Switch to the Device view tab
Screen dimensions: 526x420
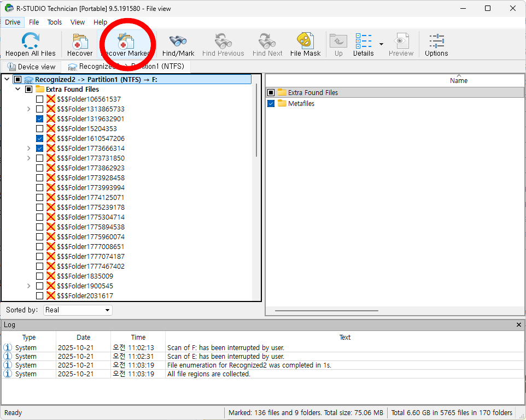tap(32, 67)
